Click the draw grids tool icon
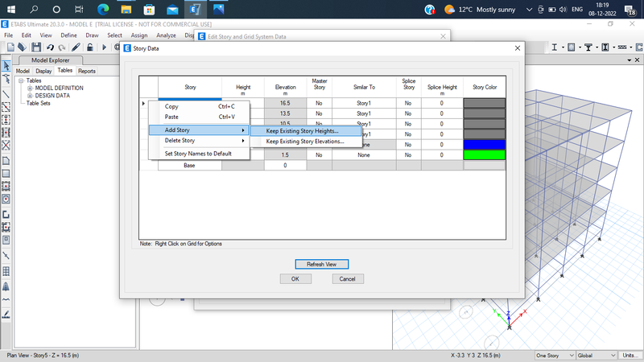 coord(6,271)
